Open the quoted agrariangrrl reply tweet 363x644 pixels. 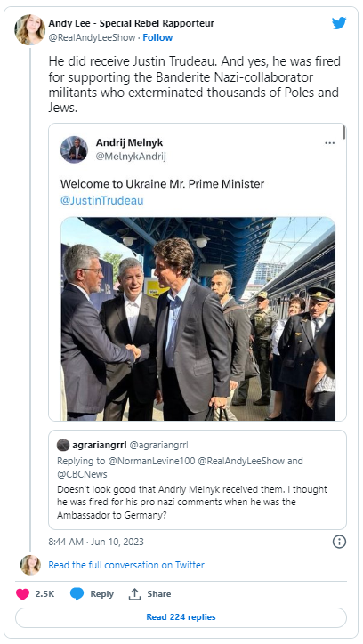click(198, 479)
